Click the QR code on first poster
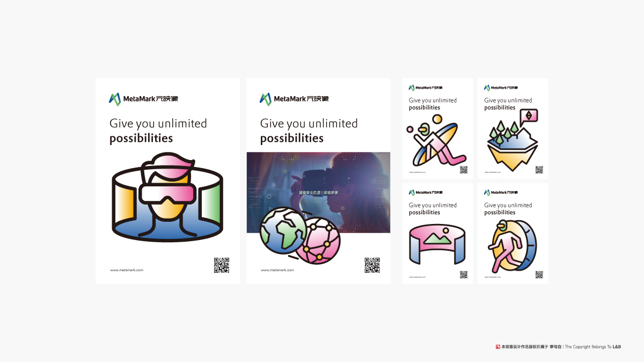644x362 pixels. tap(222, 265)
